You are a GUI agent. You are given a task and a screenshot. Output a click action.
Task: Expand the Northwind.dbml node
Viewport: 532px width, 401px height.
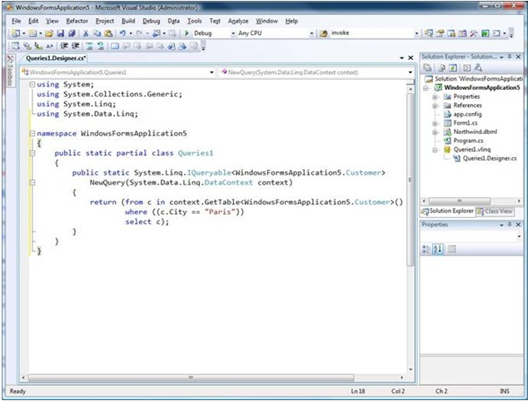[x=435, y=132]
